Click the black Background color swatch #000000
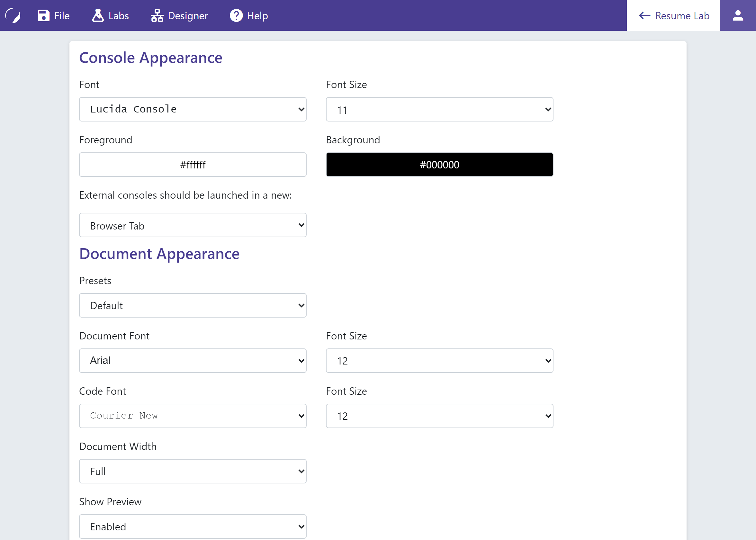 click(439, 165)
